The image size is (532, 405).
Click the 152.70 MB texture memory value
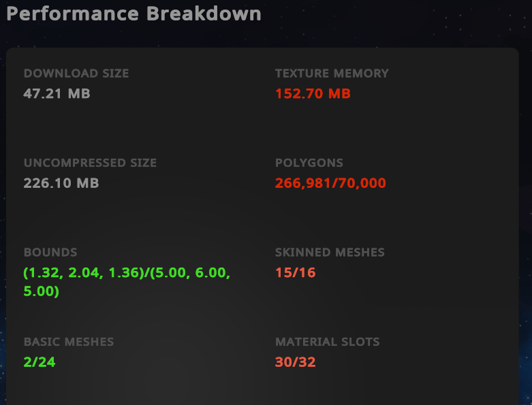313,93
